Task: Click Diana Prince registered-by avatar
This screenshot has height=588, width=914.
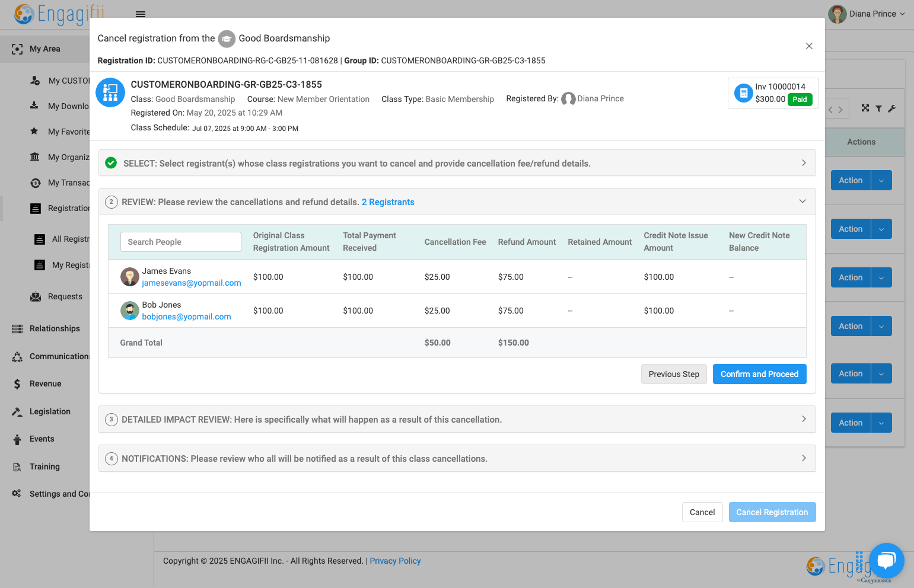Action: pos(568,99)
